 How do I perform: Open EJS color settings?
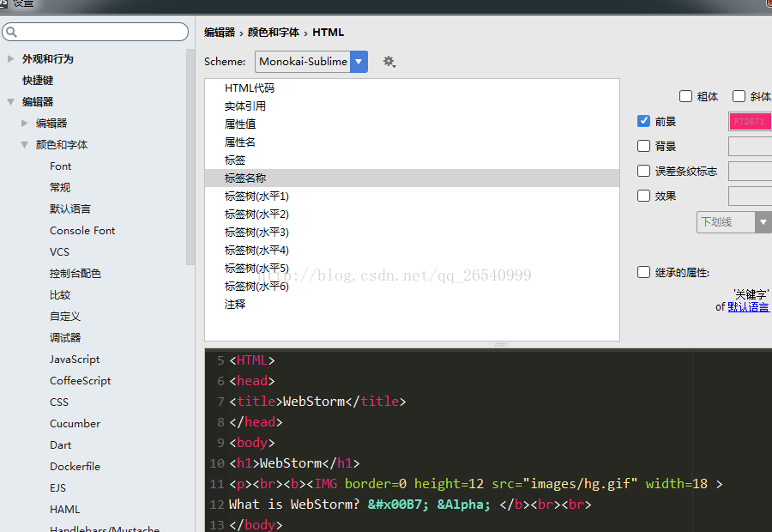tap(57, 488)
